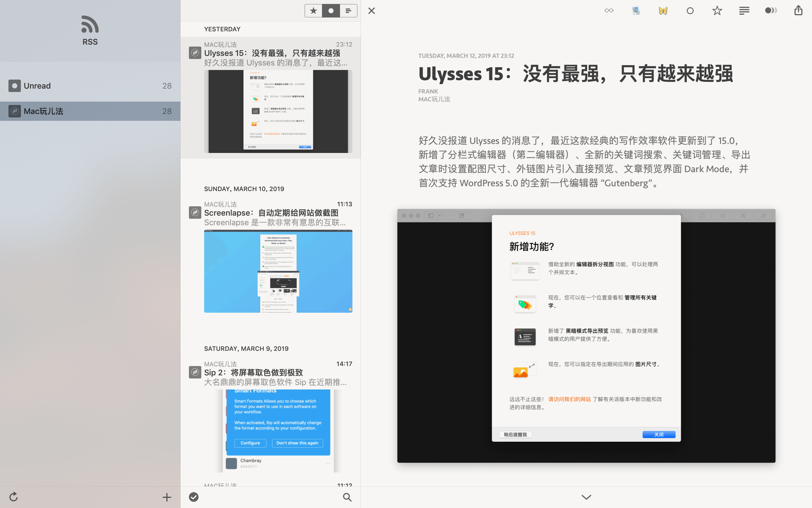Go to next article chevron

(586, 497)
